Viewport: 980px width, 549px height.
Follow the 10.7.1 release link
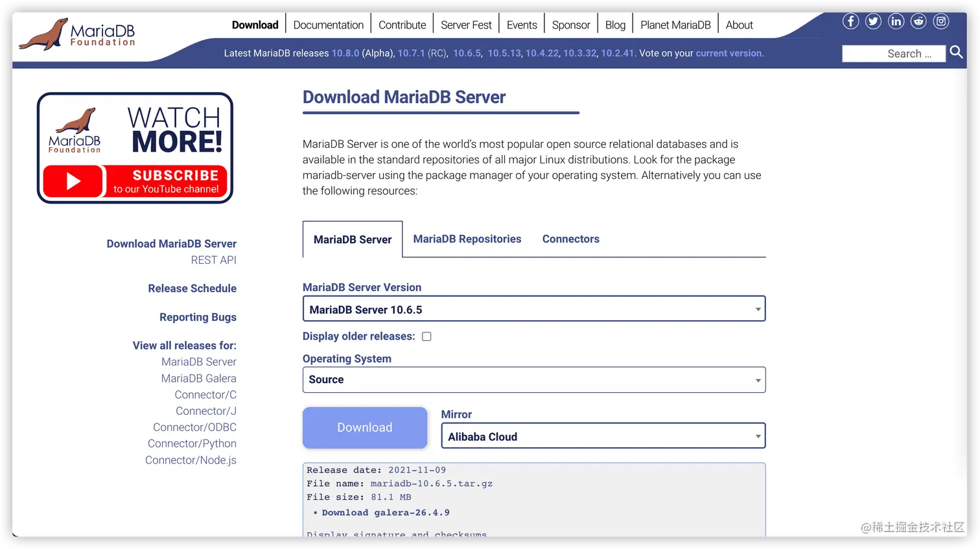pos(411,53)
